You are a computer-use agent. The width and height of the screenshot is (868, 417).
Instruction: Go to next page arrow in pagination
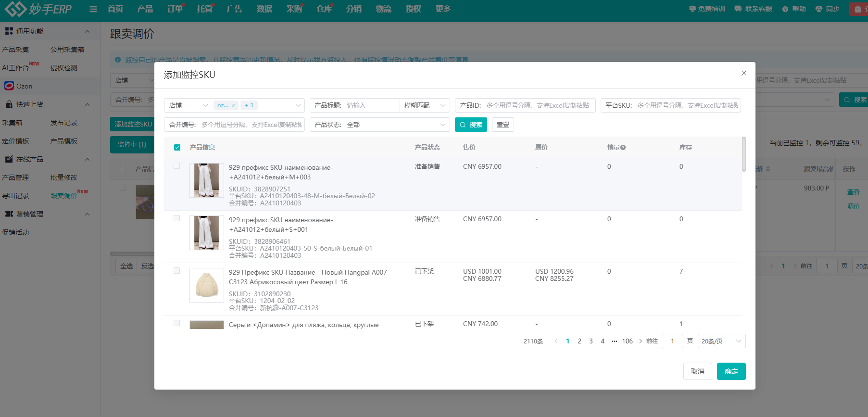coord(640,341)
